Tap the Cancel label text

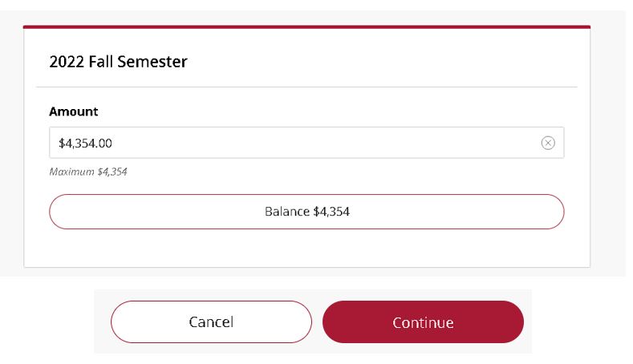pyautogui.click(x=211, y=322)
